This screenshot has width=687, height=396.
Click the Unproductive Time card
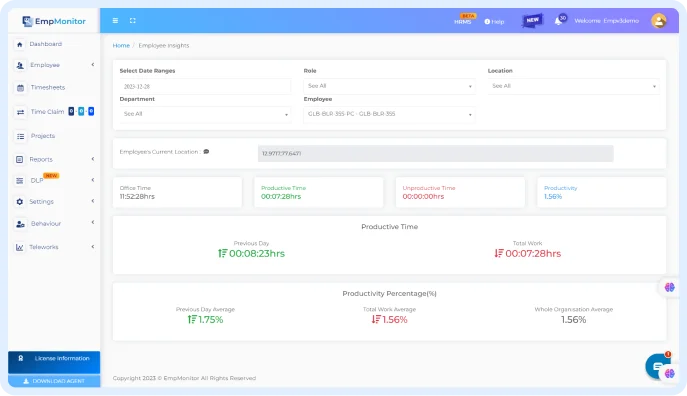460,192
